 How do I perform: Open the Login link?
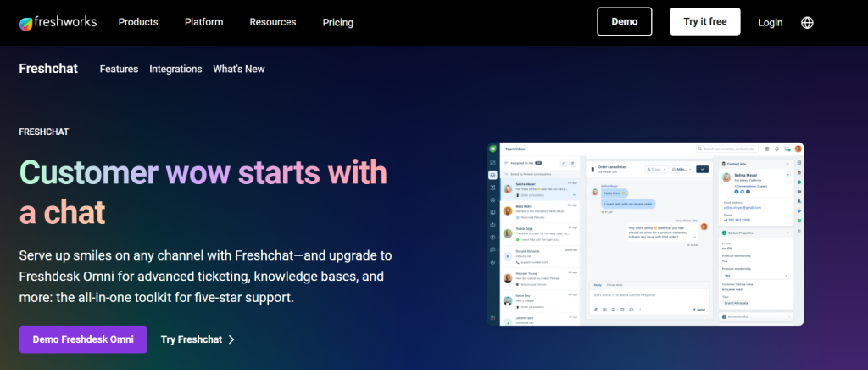[770, 23]
